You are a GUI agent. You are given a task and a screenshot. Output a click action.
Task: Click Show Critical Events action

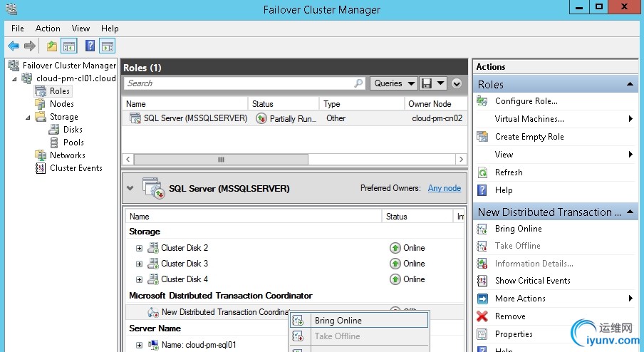[x=533, y=281]
